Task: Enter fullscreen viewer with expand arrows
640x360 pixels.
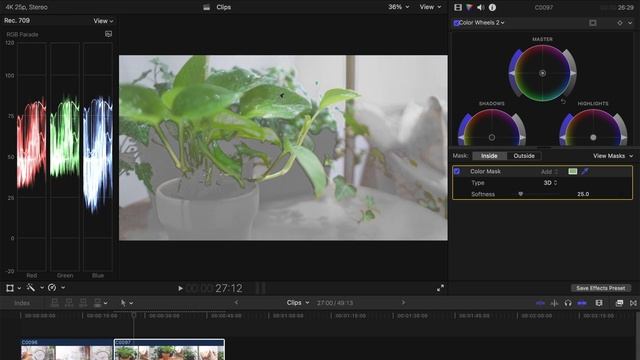Action: tap(440, 288)
